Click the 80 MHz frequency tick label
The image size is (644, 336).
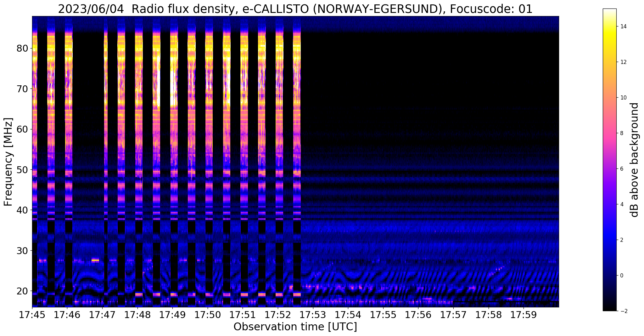click(23, 48)
